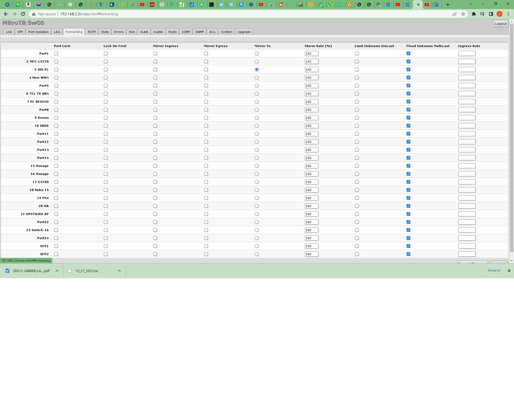The height and width of the screenshot is (420, 514).
Task: Expand GEICO UMBRELLA pdf download options
Action: click(x=57, y=271)
